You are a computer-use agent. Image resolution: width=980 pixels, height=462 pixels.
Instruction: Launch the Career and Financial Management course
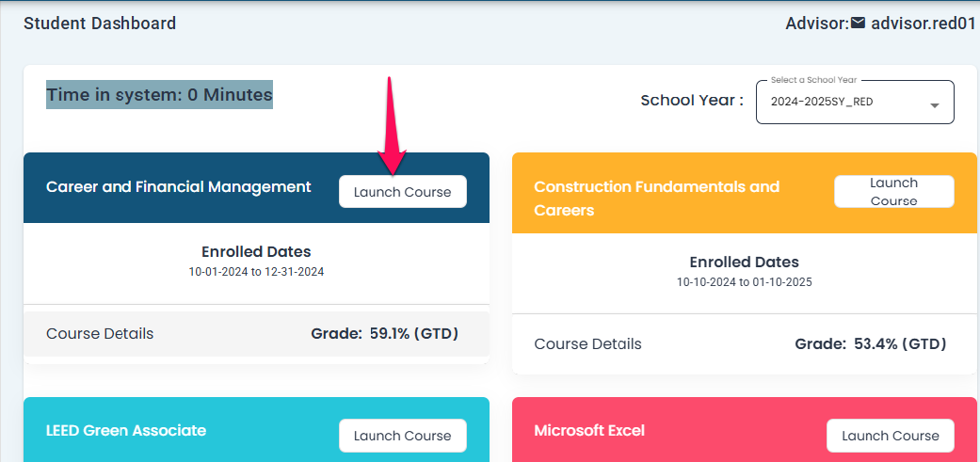[x=402, y=191]
